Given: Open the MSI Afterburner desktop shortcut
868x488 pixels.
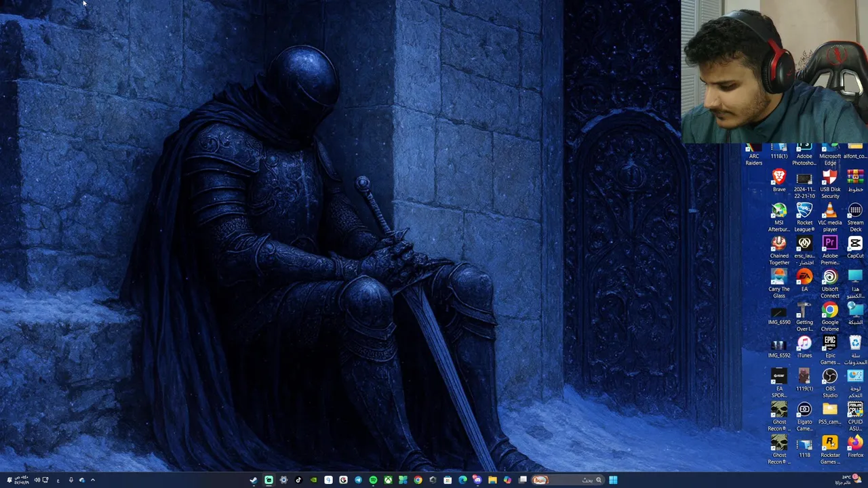Looking at the screenshot, I should pos(779,218).
